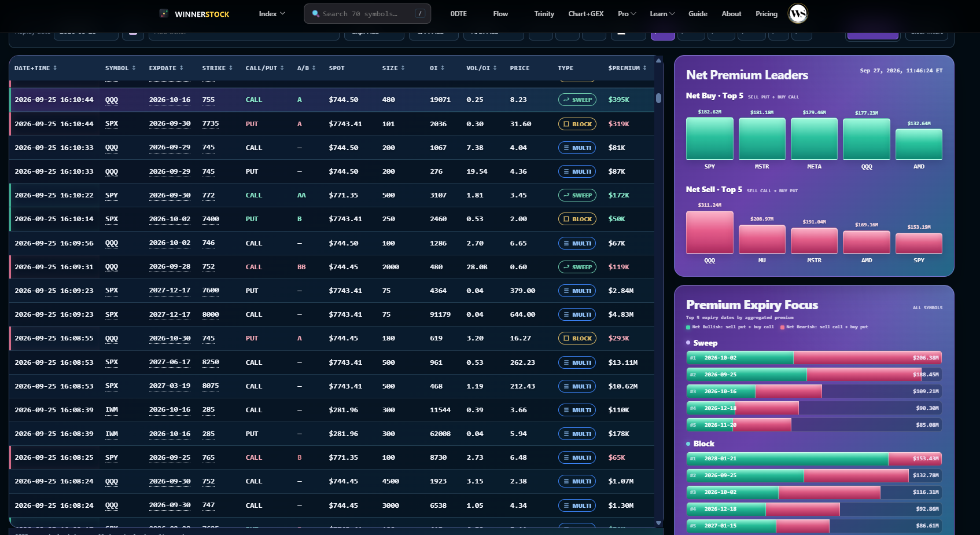Sort table by $PREMIUM column arrows
The height and width of the screenshot is (535, 980).
pos(644,68)
